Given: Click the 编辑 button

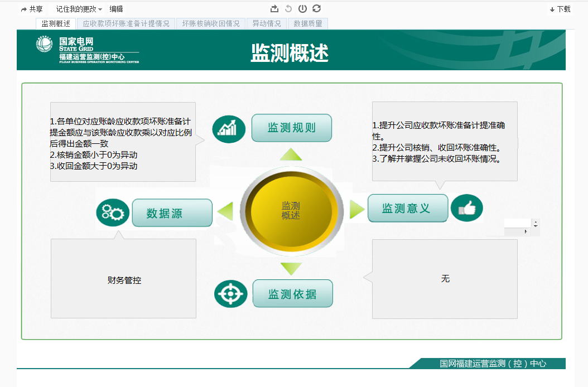Looking at the screenshot, I should (x=116, y=9).
